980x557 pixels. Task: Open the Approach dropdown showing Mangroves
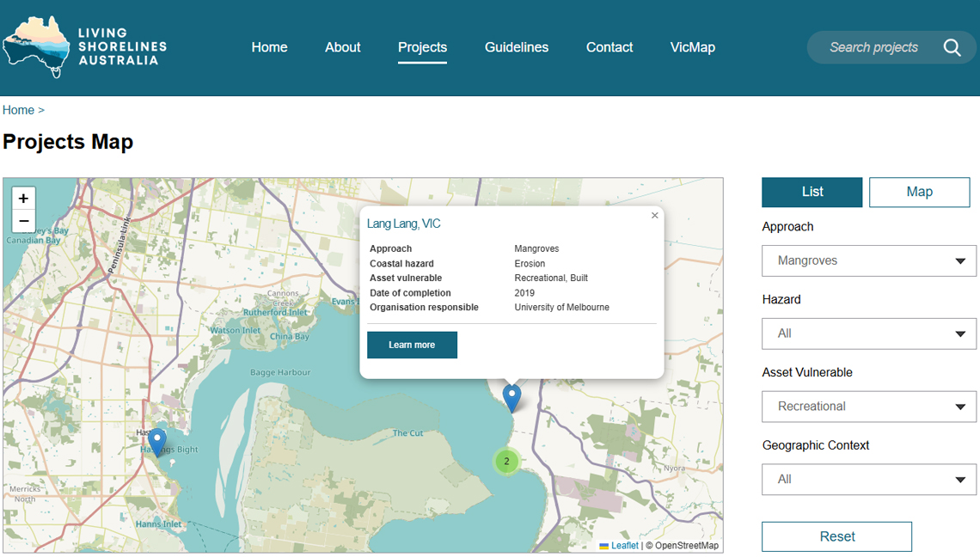868,260
